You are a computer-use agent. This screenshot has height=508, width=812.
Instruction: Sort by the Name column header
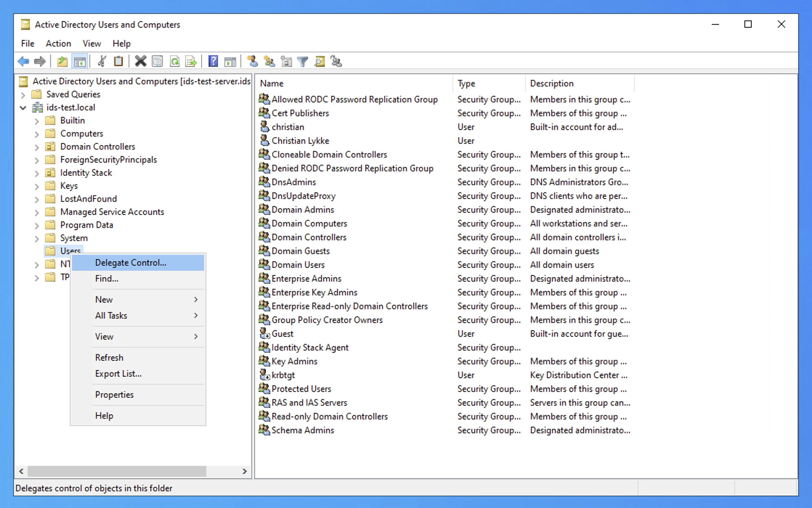pos(354,83)
